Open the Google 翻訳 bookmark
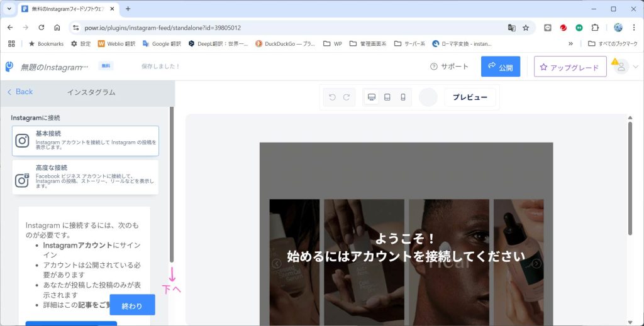The image size is (644, 326). point(162,43)
